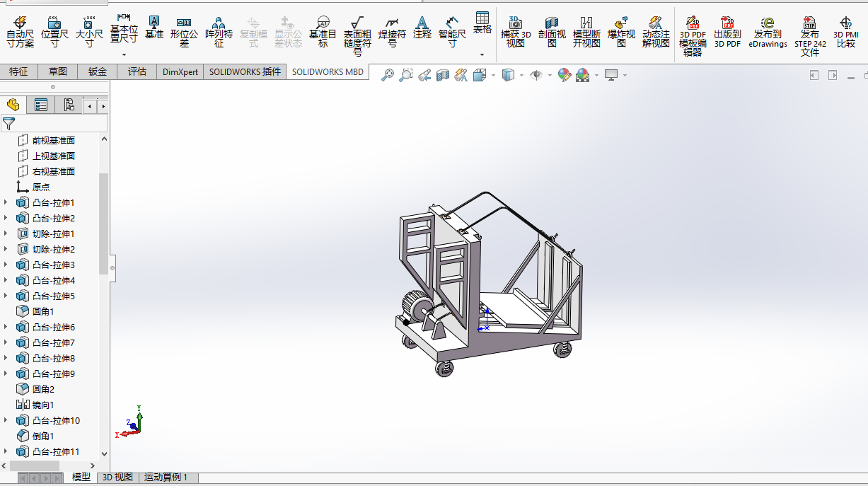Click Zoom to Fit in view toolbar
868x486 pixels.
click(387, 74)
